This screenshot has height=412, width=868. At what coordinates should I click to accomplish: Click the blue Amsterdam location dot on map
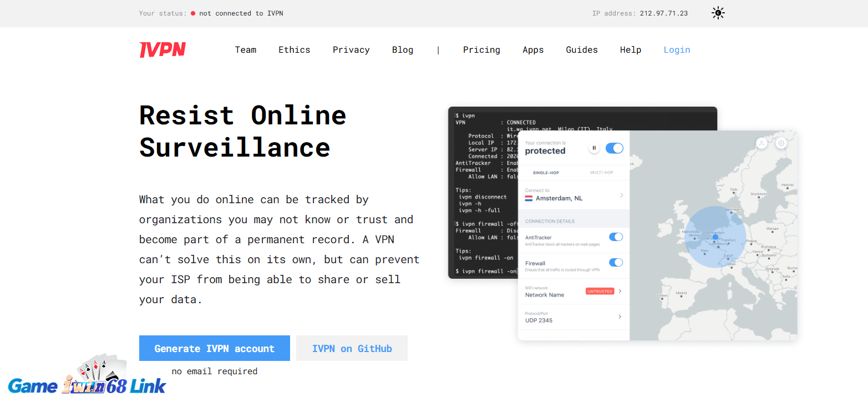click(x=715, y=237)
